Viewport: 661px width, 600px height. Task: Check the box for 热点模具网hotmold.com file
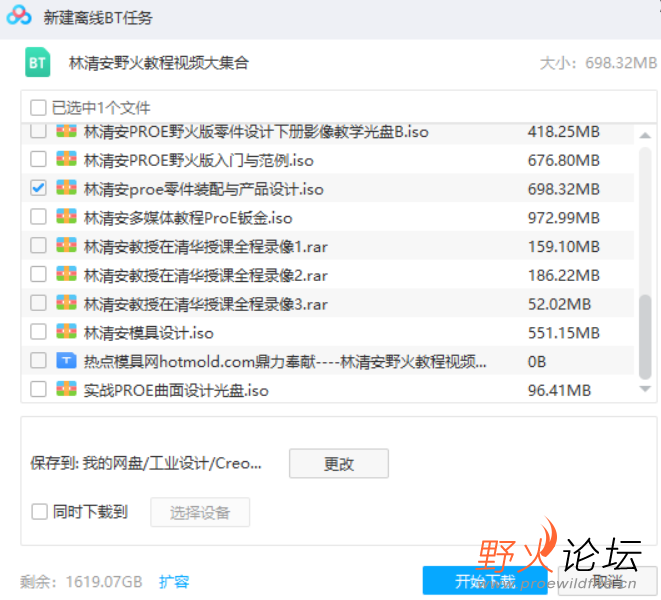point(38,361)
